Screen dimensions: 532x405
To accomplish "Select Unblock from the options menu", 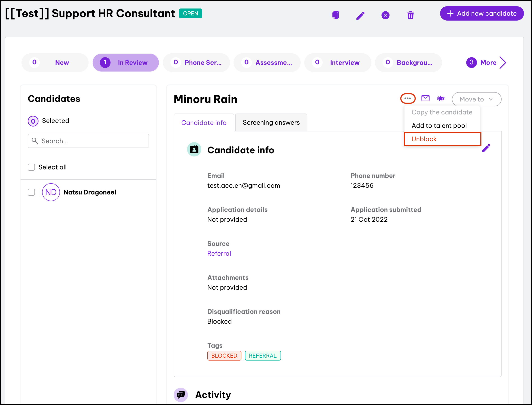I will coord(424,139).
